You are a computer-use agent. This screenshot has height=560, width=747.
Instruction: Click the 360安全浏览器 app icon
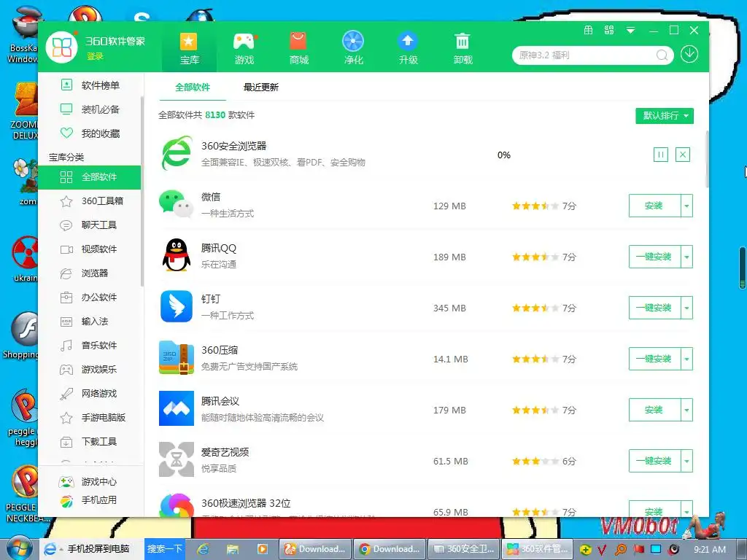click(177, 153)
